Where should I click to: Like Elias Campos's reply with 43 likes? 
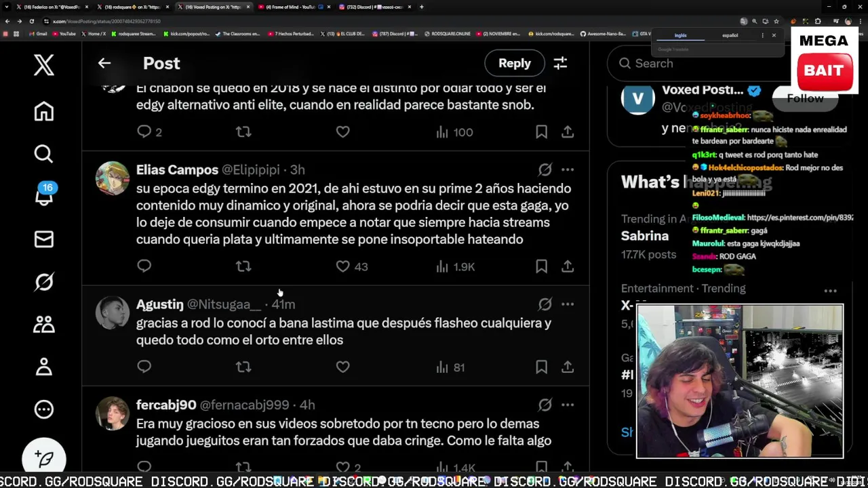343,266
